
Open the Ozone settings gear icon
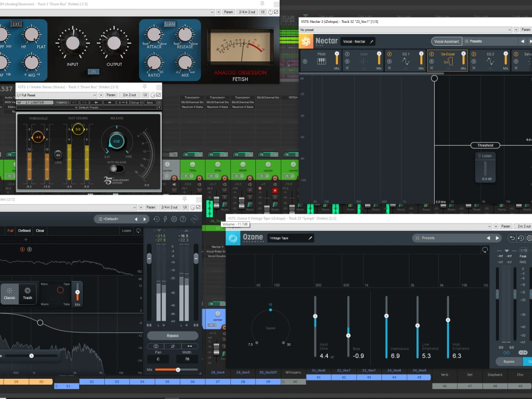coord(529,238)
